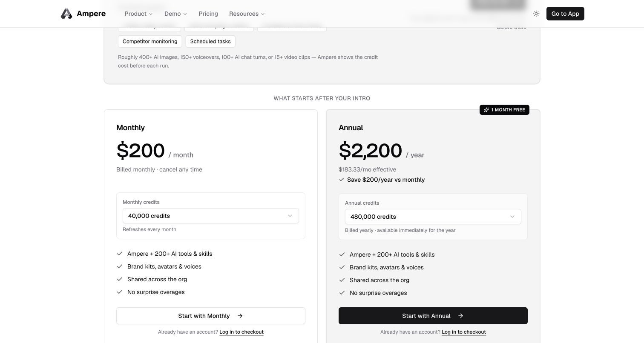Screen dimensions: 644x343
Task: Open the 480,000 credits dropdown
Action: coord(433,217)
